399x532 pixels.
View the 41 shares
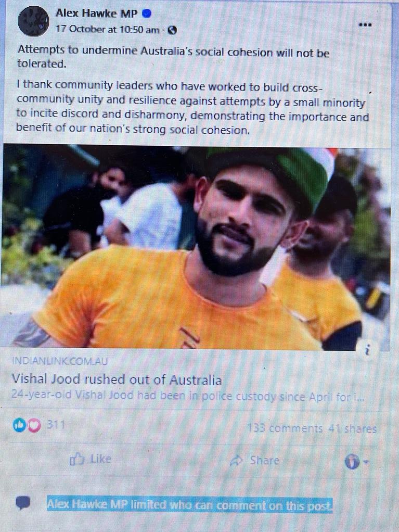click(353, 429)
